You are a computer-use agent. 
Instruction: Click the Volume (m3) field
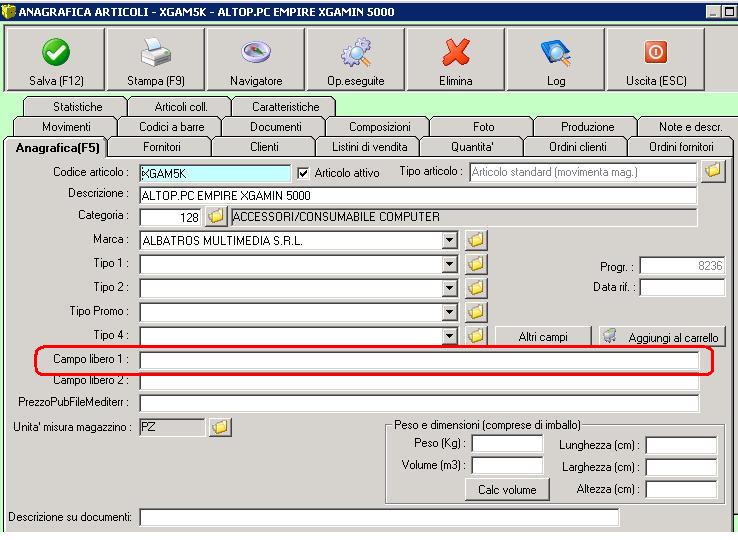click(507, 465)
